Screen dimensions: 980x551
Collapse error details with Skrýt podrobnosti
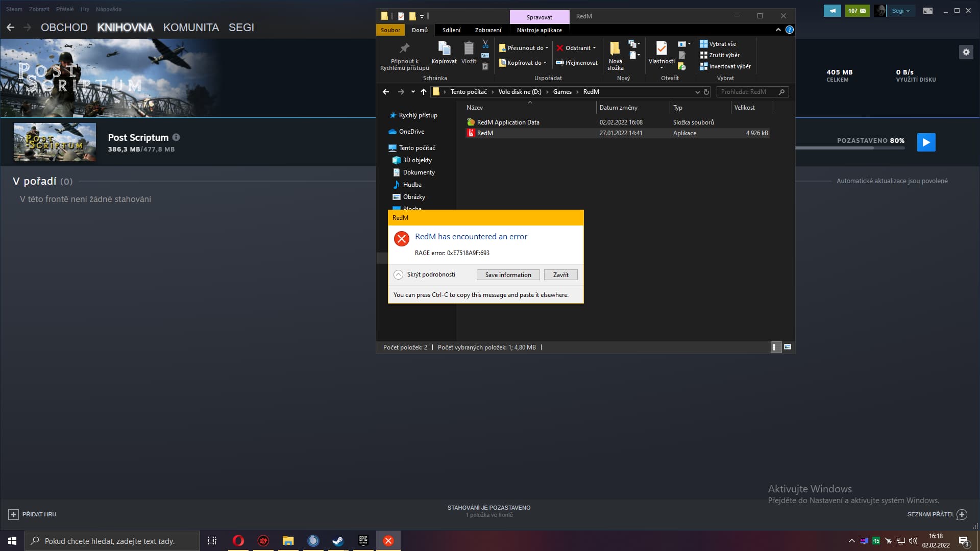tap(425, 274)
